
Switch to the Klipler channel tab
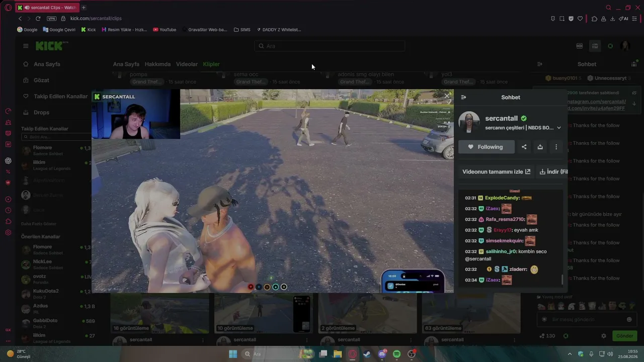click(x=211, y=64)
